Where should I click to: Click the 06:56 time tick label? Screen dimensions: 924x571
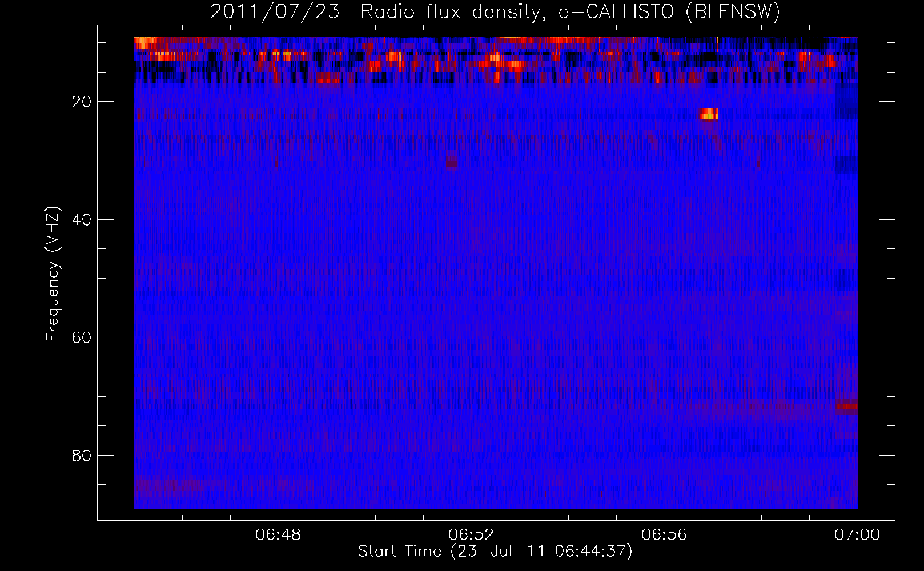pyautogui.click(x=664, y=535)
